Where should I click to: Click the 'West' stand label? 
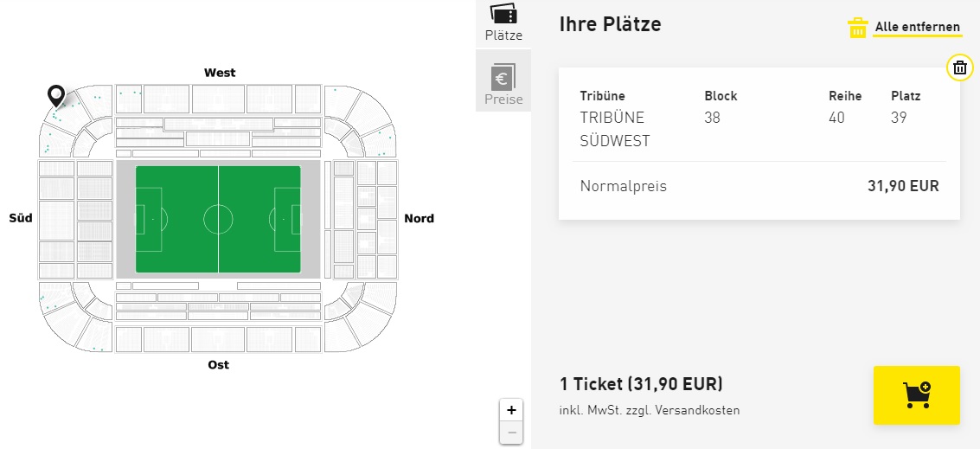(x=220, y=73)
